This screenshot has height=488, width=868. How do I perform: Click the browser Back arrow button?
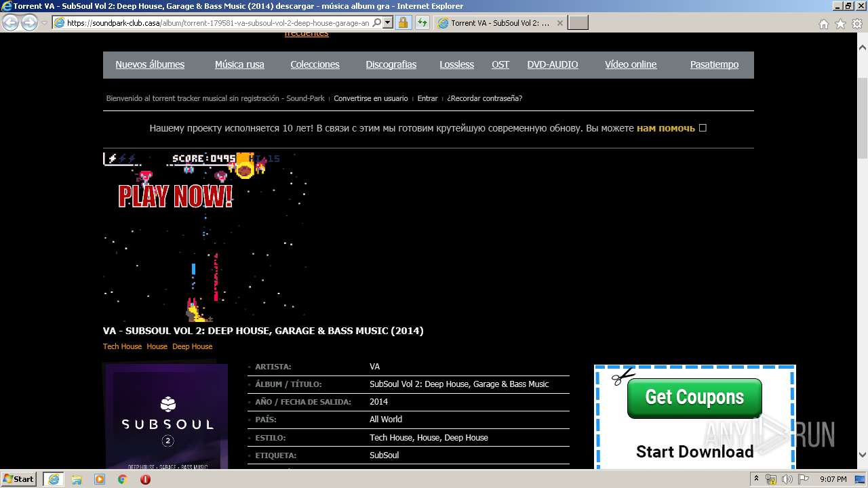pos(11,22)
